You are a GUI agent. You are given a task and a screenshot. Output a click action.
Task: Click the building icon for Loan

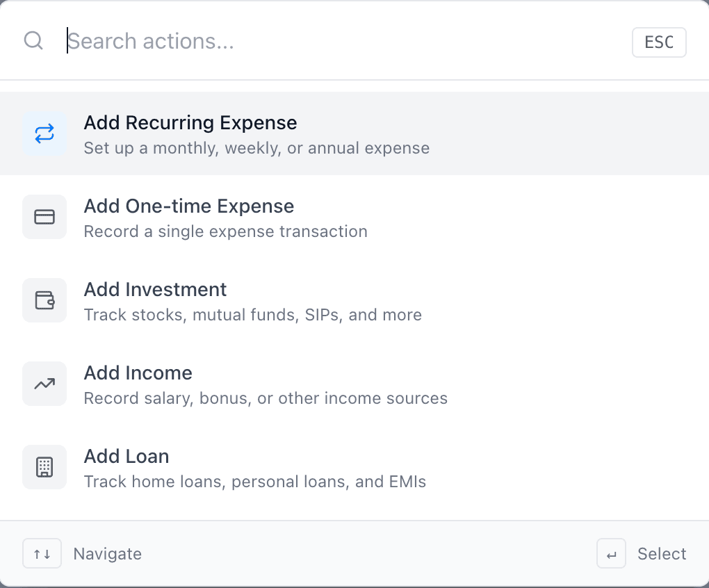click(x=44, y=467)
